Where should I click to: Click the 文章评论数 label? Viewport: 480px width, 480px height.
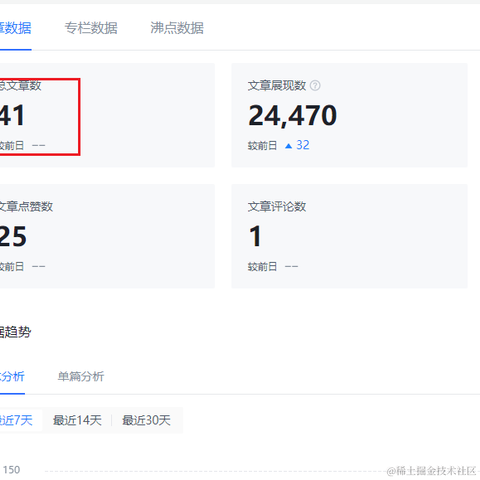click(277, 207)
